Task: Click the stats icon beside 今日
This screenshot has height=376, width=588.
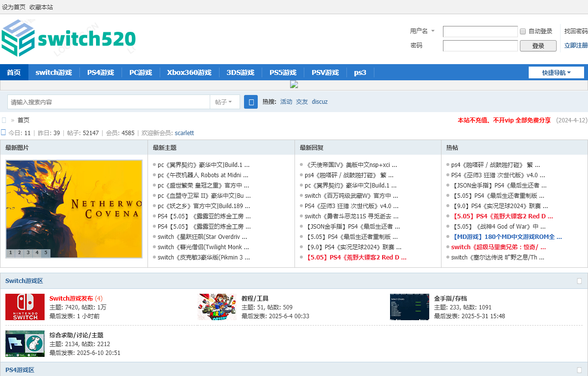Action: 3,132
